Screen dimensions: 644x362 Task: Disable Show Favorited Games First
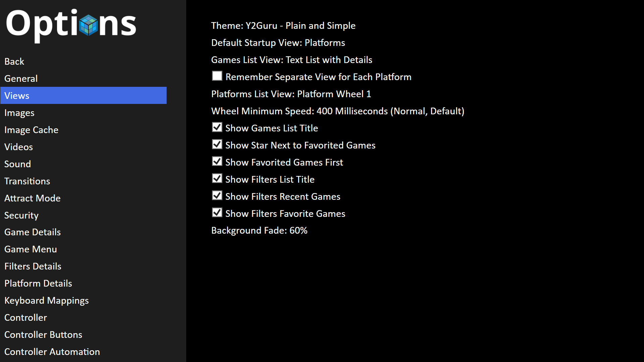click(x=217, y=162)
